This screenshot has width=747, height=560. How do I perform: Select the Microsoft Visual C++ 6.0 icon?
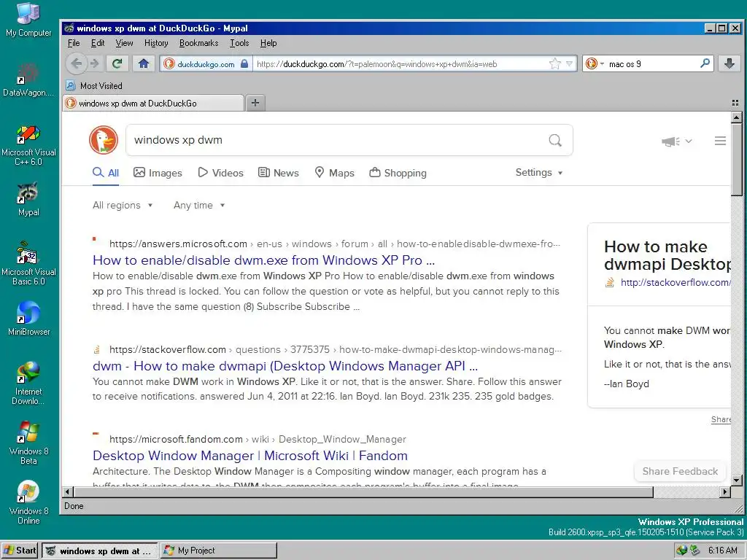[28, 145]
